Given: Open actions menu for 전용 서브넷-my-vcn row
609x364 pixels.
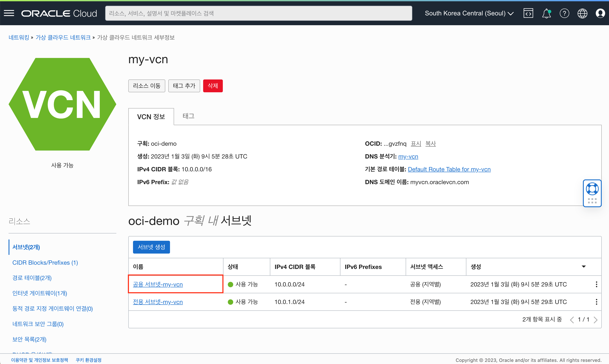Looking at the screenshot, I should [596, 302].
